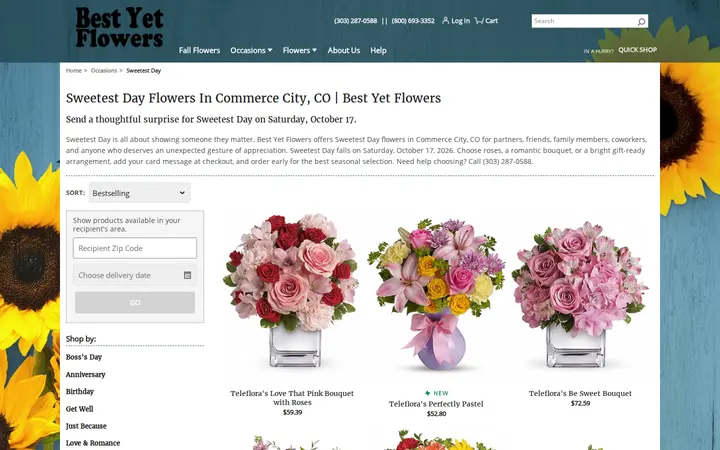
Task: Shop by Boss's Day
Action: click(x=84, y=357)
